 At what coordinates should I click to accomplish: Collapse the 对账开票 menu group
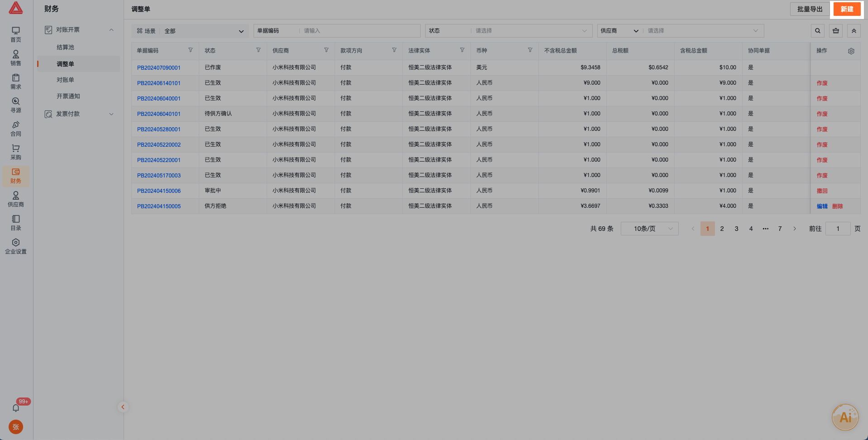(x=79, y=30)
